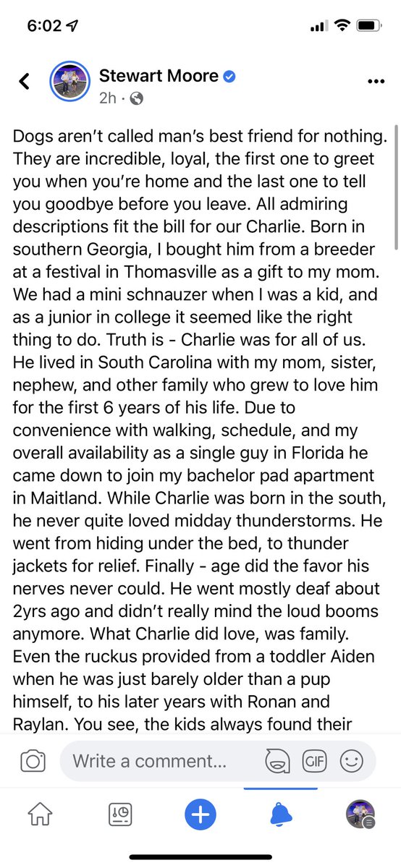Tap the public globe privacy icon
This screenshot has height=868, width=401.
tap(135, 98)
